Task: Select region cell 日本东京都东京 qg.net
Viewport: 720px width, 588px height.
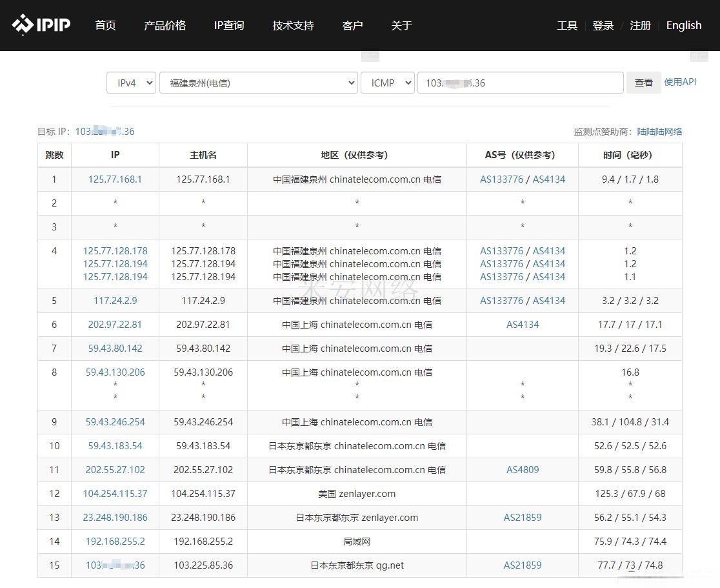Action: point(357,565)
